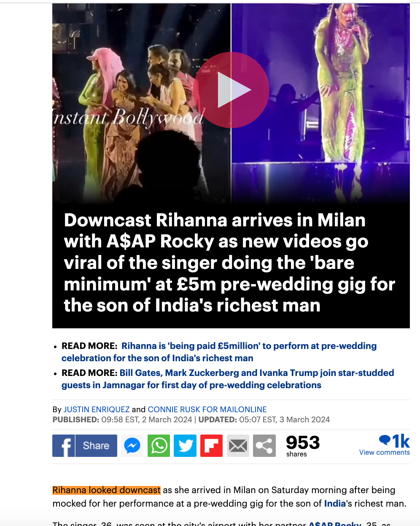The width and height of the screenshot is (420, 526).
Task: Follow the India link in article text
Action: point(335,503)
